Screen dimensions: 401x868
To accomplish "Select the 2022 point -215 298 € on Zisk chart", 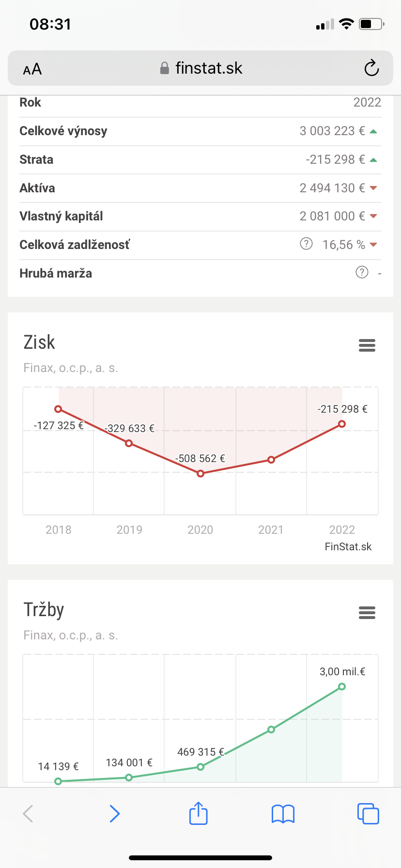I will point(342,424).
